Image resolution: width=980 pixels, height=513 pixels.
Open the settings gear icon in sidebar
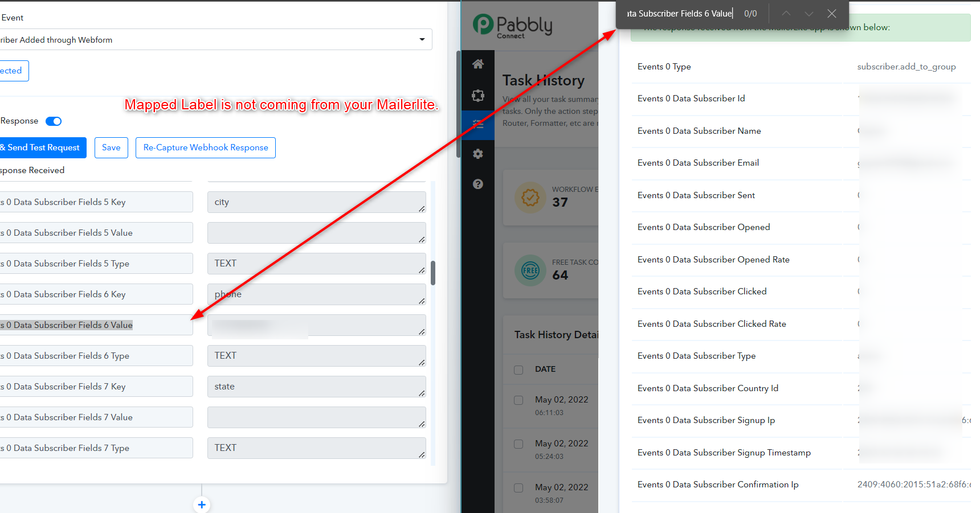(478, 154)
